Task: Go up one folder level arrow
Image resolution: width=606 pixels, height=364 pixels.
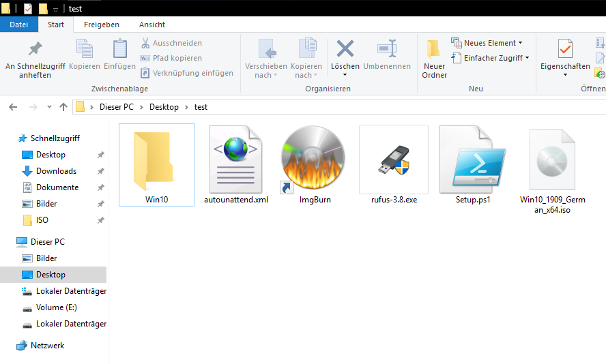Action: [63, 107]
